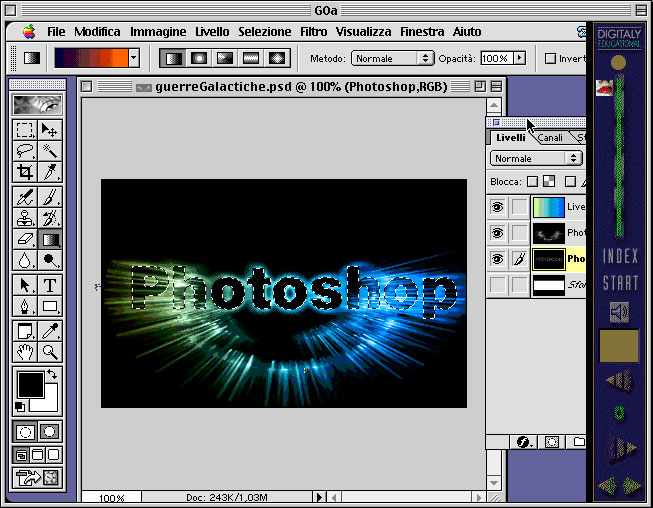Click the gradient preview swatch

[x=91, y=57]
